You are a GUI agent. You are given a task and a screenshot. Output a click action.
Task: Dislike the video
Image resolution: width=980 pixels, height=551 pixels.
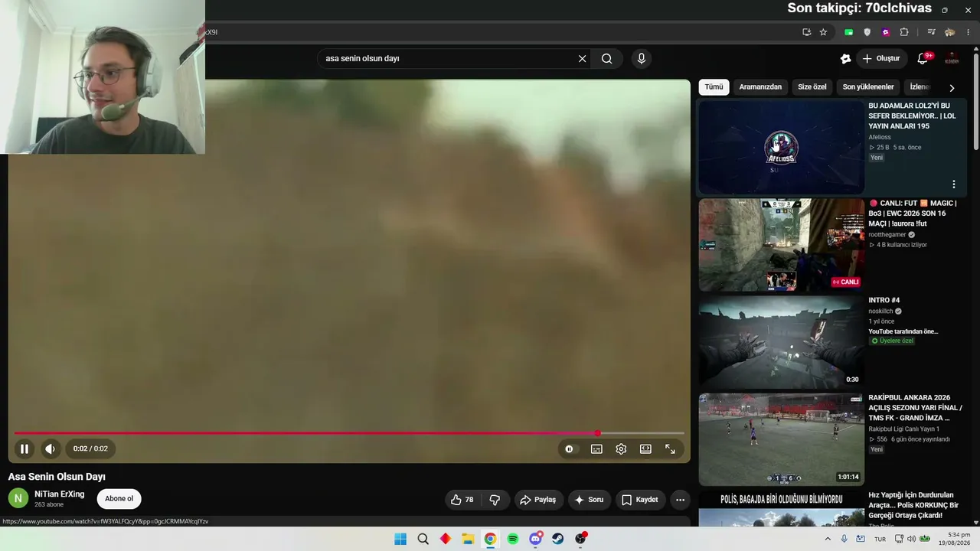(x=495, y=500)
